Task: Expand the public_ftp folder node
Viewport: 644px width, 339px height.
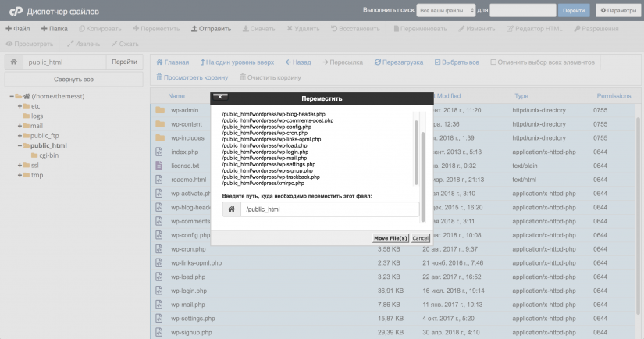Action: pyautogui.click(x=20, y=136)
